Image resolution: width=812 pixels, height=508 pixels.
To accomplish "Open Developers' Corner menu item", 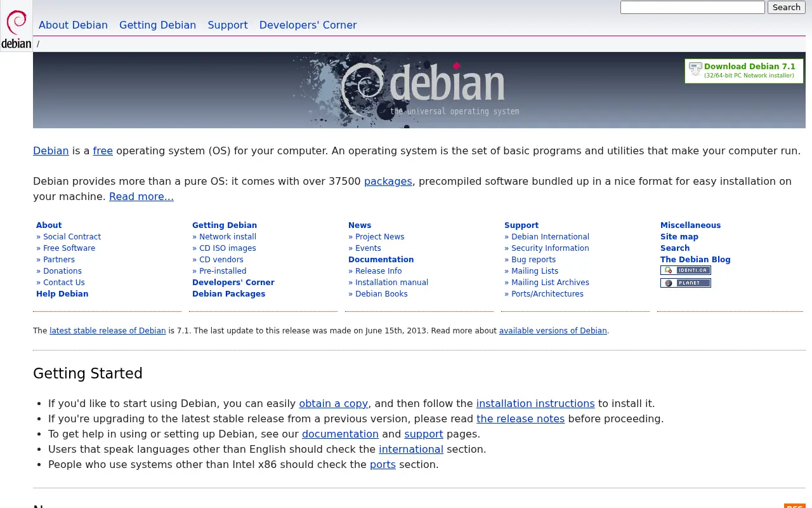I will (x=308, y=25).
